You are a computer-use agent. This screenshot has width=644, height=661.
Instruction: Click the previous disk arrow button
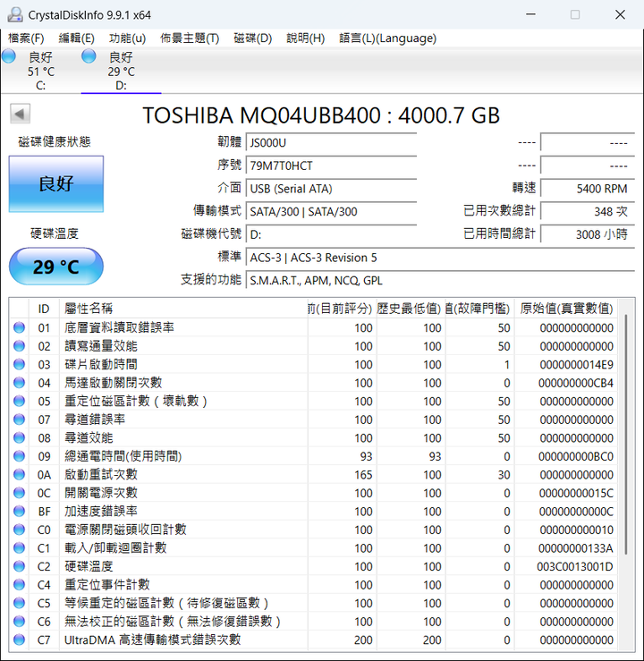20,114
